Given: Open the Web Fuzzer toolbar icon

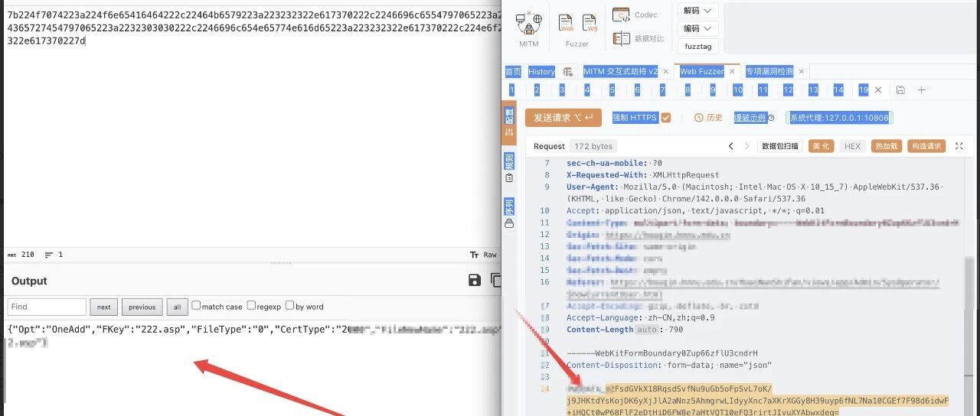Looking at the screenshot, I should click(x=566, y=22).
